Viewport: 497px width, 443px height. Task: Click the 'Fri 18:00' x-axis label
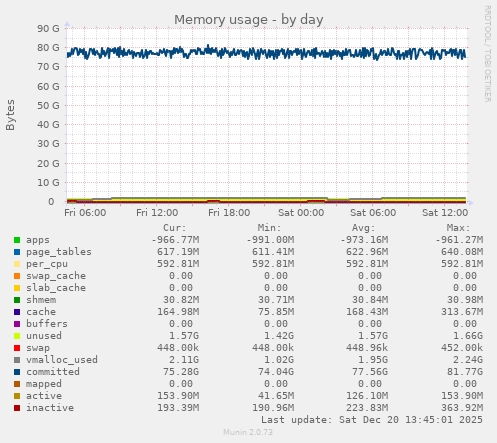click(x=229, y=213)
